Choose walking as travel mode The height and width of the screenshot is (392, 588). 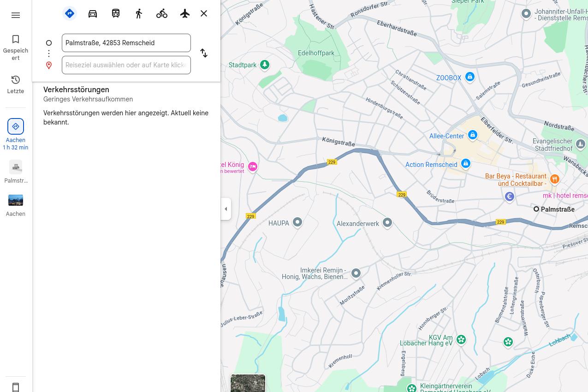pos(139,13)
